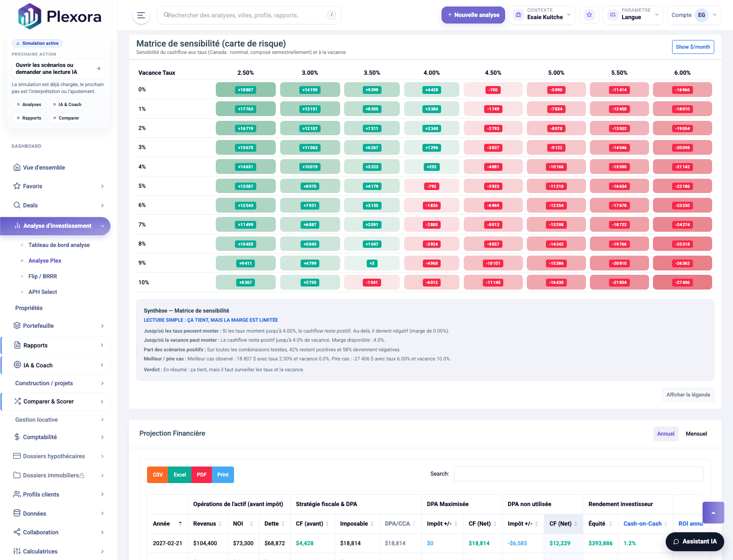The image size is (733, 560).
Task: Switch to the Mensuel projection tab
Action: tap(696, 433)
